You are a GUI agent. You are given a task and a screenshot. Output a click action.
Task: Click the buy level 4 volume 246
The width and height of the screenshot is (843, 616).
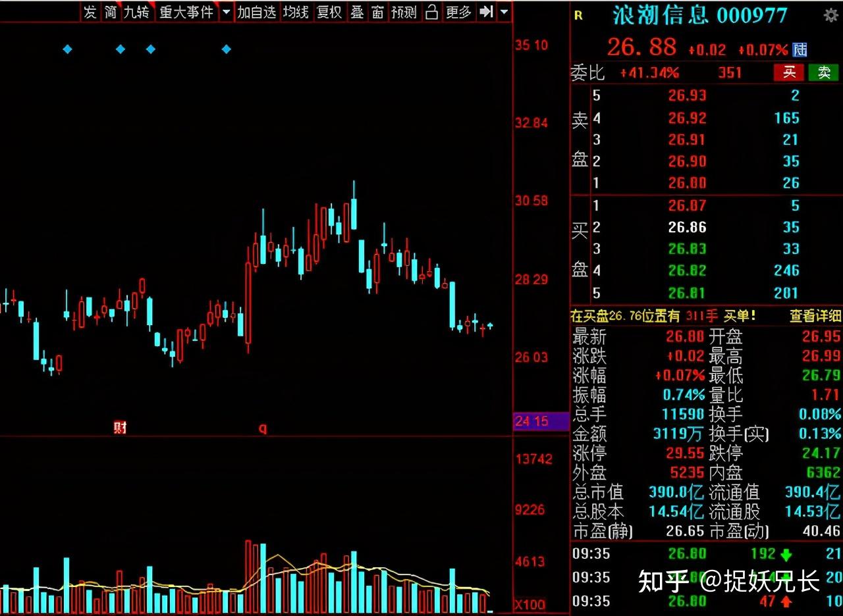(x=787, y=270)
